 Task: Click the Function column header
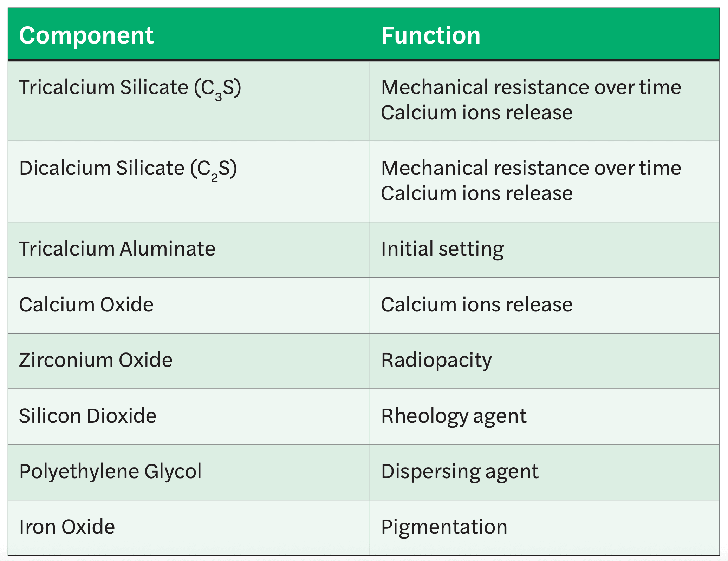point(545,34)
